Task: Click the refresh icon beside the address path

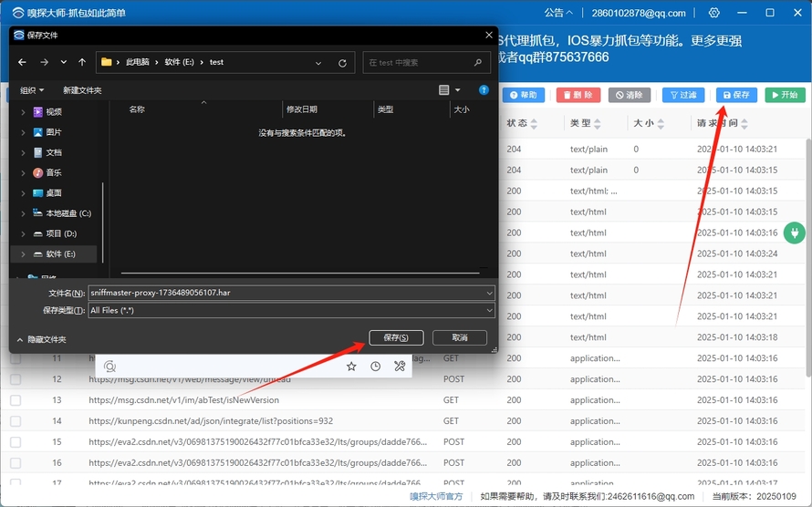Action: 342,63
